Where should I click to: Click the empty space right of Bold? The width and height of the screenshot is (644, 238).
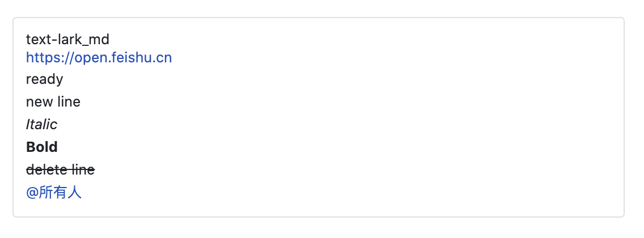[x=329, y=147]
